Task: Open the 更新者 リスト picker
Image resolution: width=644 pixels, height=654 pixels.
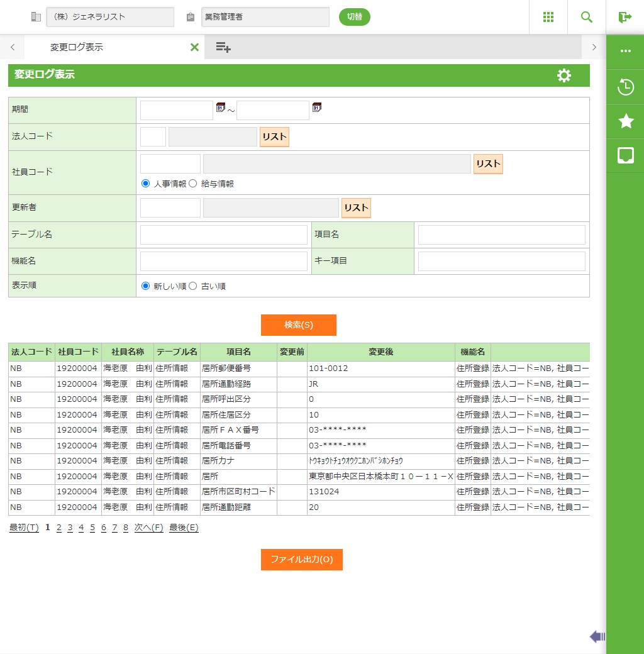Action: (356, 208)
